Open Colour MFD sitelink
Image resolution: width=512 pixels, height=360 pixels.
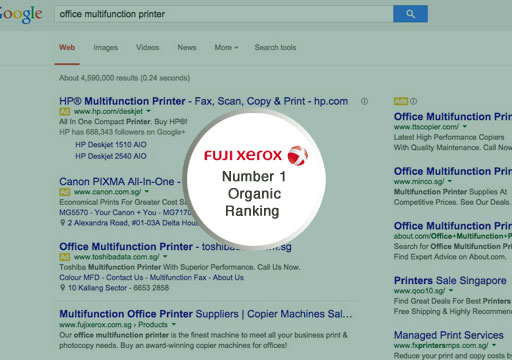click(x=79, y=278)
